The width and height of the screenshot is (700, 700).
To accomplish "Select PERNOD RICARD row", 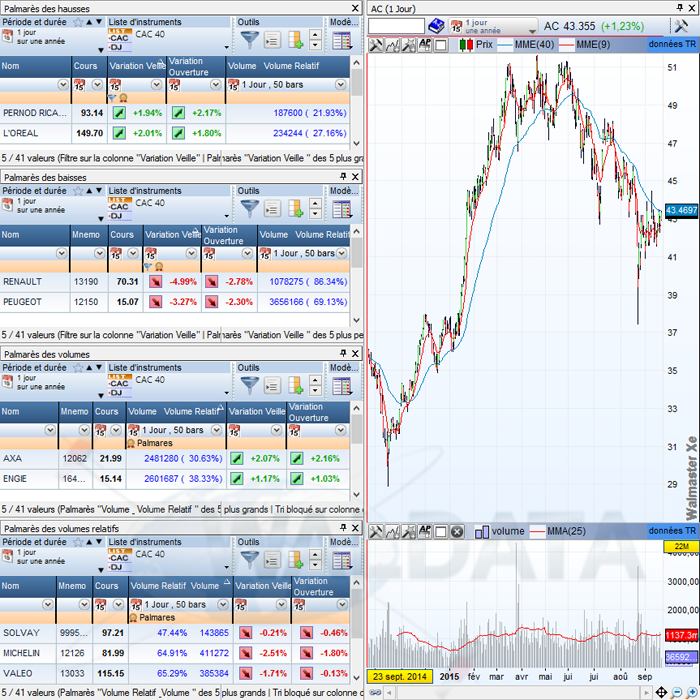I will pyautogui.click(x=175, y=113).
